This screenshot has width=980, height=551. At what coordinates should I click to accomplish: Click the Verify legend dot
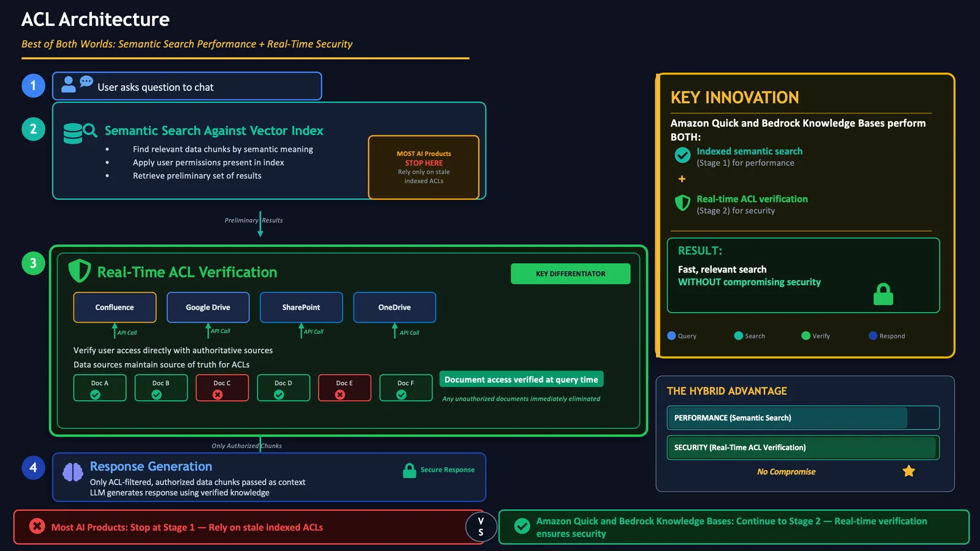coord(805,335)
